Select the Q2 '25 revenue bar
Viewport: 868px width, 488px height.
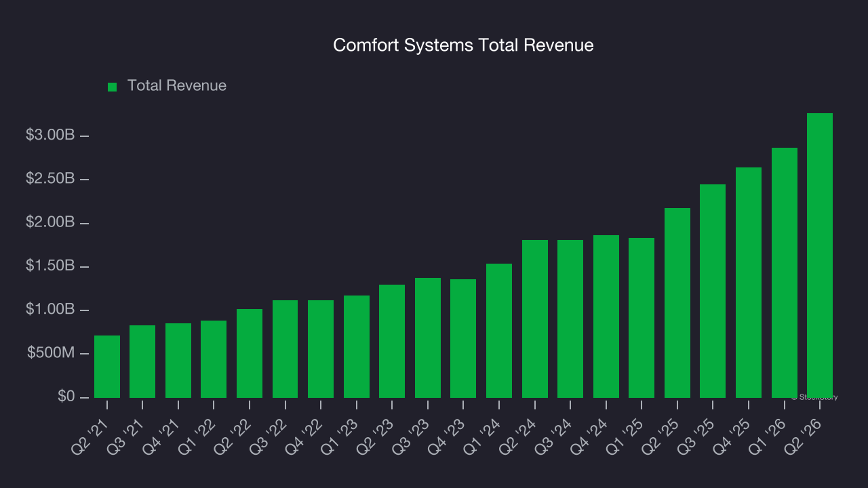(677, 303)
